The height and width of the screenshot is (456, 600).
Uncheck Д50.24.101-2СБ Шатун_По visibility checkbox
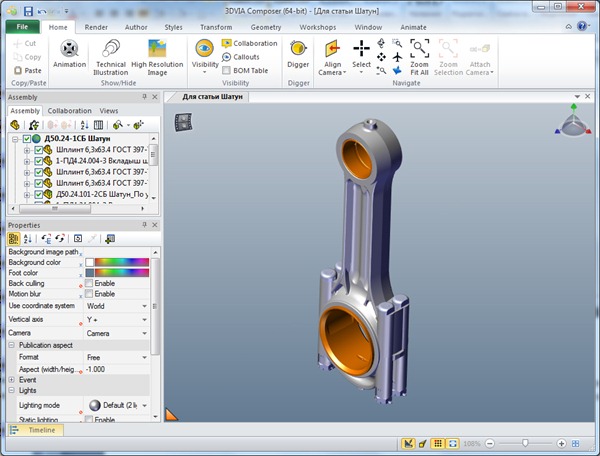(38, 195)
